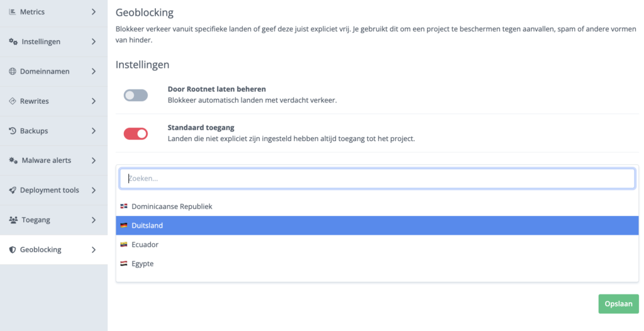
Task: Open the Rewrites menu item
Action: click(34, 101)
